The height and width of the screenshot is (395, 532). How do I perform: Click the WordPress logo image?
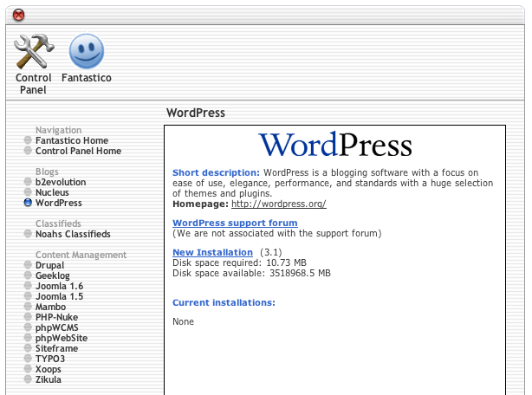coord(334,144)
